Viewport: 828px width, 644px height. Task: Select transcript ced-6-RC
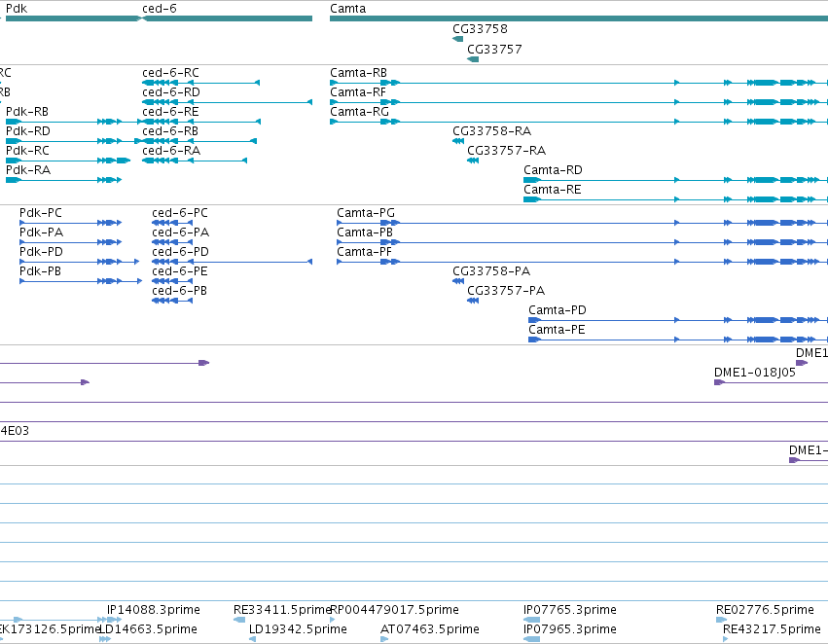201,83
